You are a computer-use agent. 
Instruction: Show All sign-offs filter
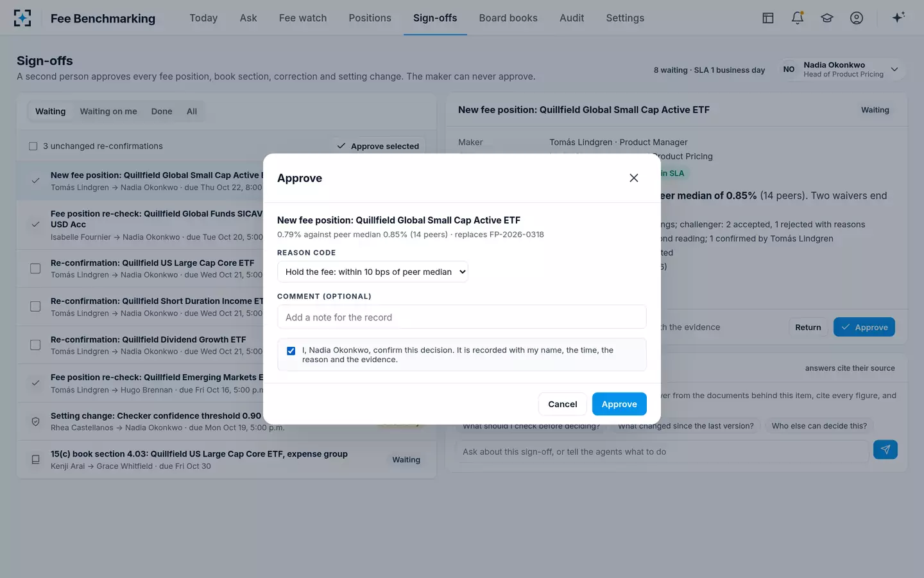point(192,111)
